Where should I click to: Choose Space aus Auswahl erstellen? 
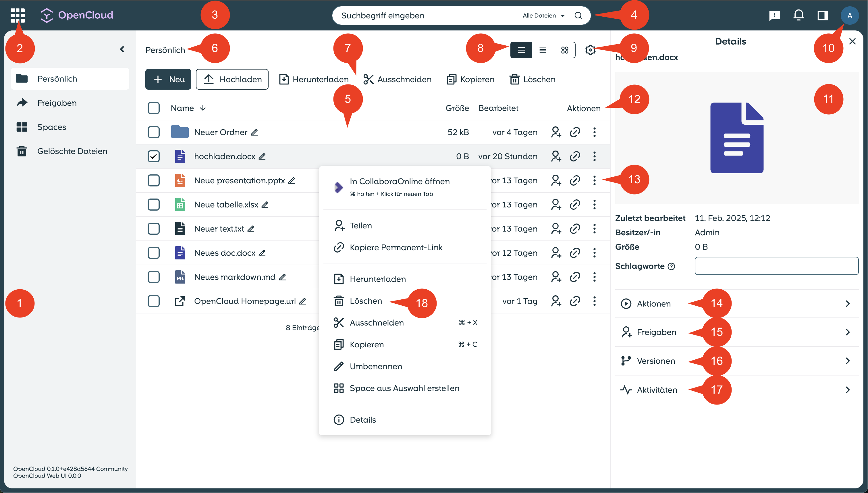coord(405,388)
